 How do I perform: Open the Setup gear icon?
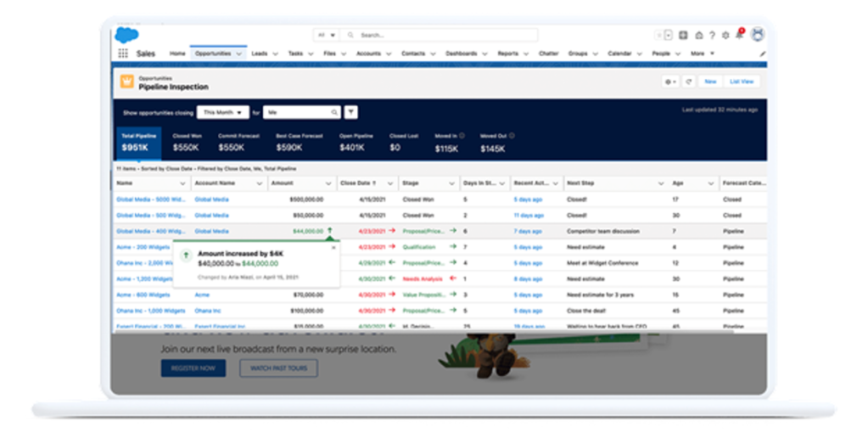(x=725, y=35)
